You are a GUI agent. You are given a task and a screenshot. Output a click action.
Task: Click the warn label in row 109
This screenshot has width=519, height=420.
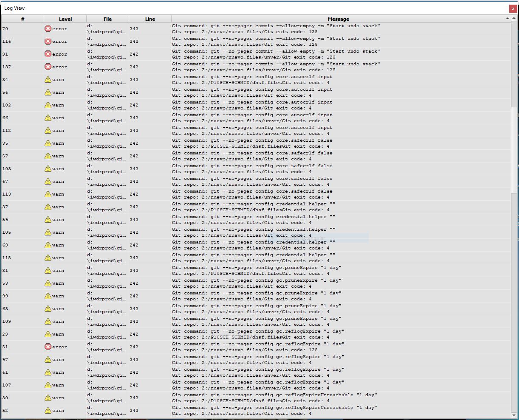tap(58, 322)
